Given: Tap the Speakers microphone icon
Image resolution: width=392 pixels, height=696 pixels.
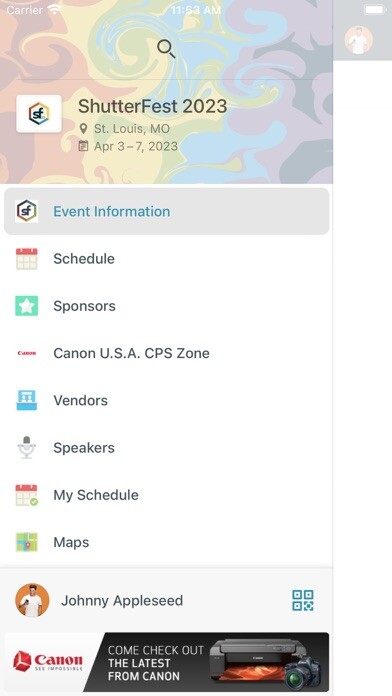Looking at the screenshot, I should point(27,447).
